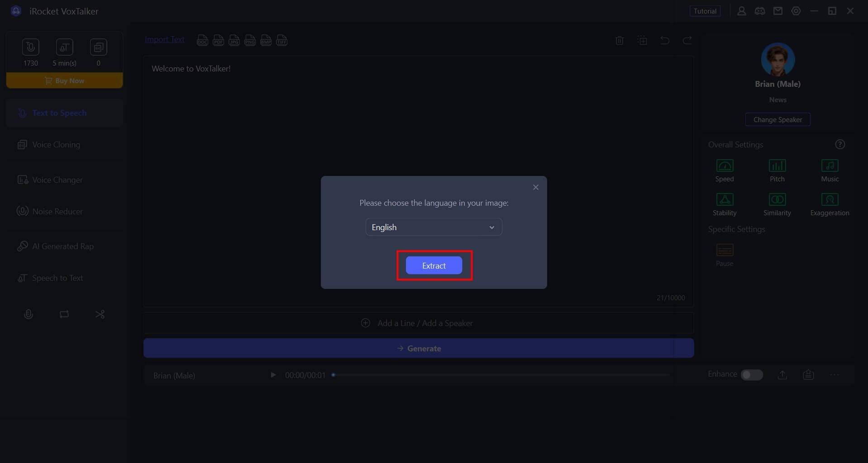Open the Similarity setting
The width and height of the screenshot is (868, 463).
tap(777, 204)
